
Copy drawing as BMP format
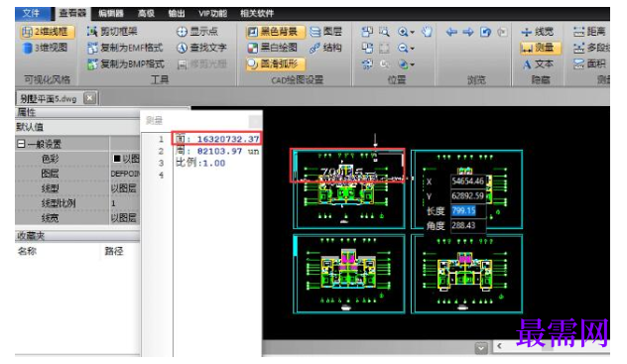(x=126, y=63)
